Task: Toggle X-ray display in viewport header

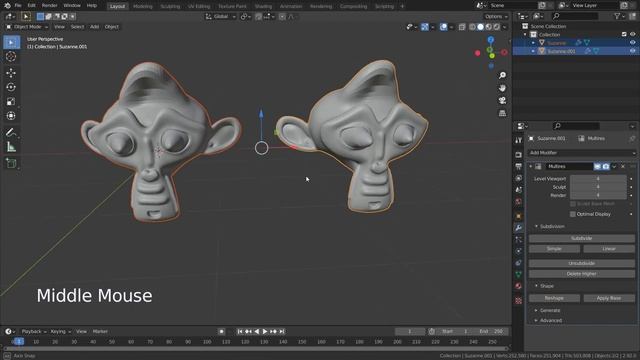Action: point(462,27)
